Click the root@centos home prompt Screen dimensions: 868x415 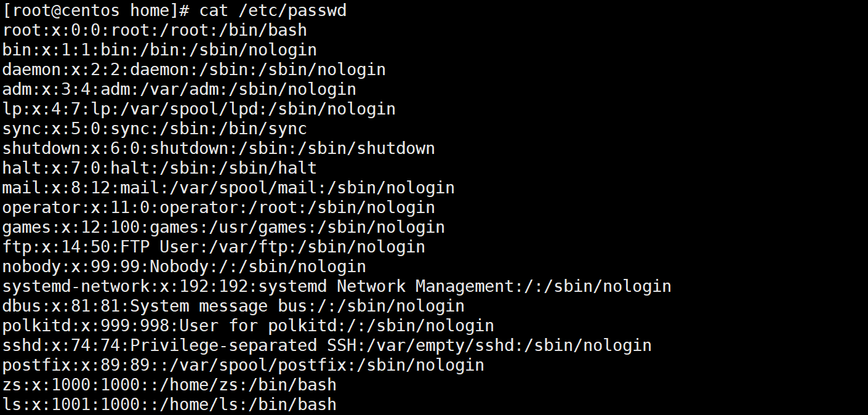(x=96, y=10)
